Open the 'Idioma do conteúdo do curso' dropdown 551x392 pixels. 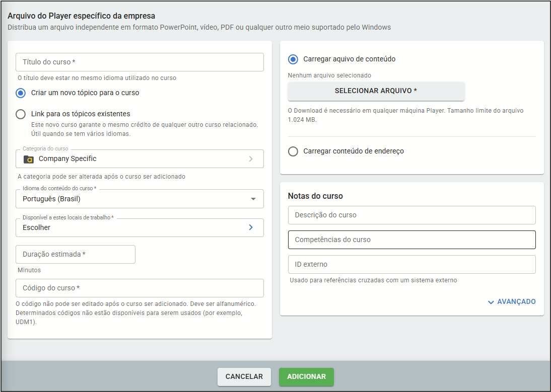(x=140, y=199)
